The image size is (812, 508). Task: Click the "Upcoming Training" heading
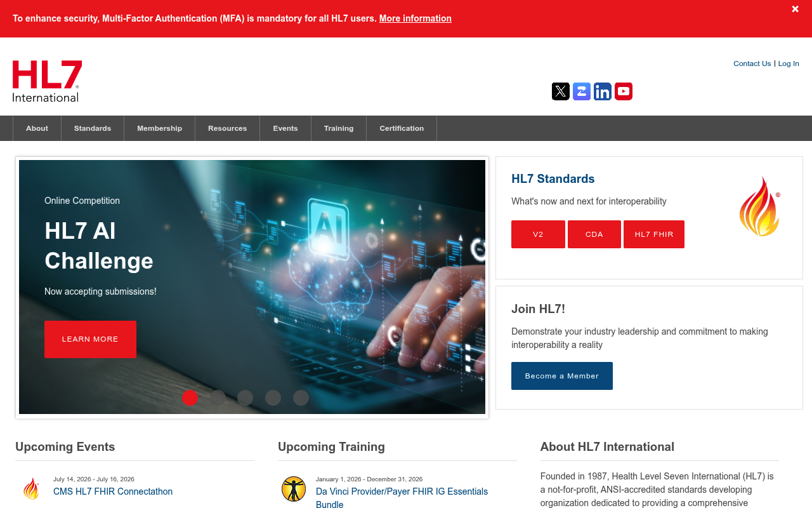click(331, 447)
